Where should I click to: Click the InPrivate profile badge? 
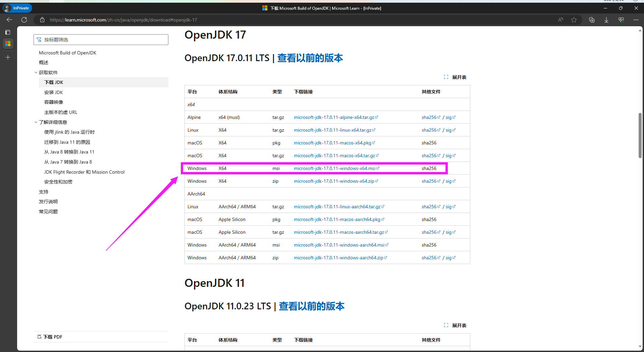[17, 8]
